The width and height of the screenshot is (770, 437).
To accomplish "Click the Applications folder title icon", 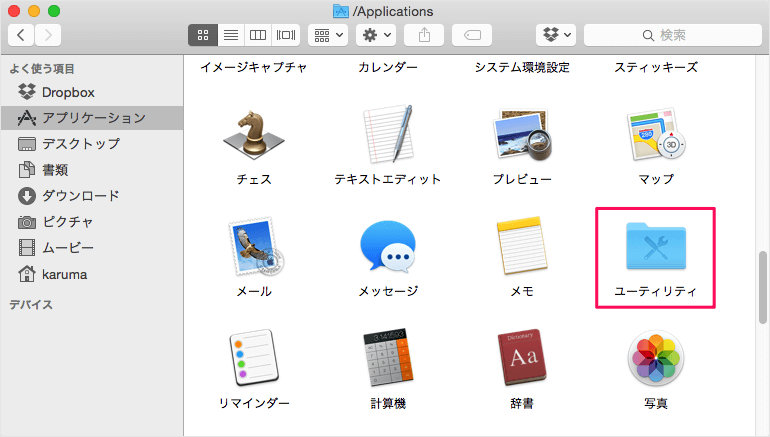I will tap(341, 11).
